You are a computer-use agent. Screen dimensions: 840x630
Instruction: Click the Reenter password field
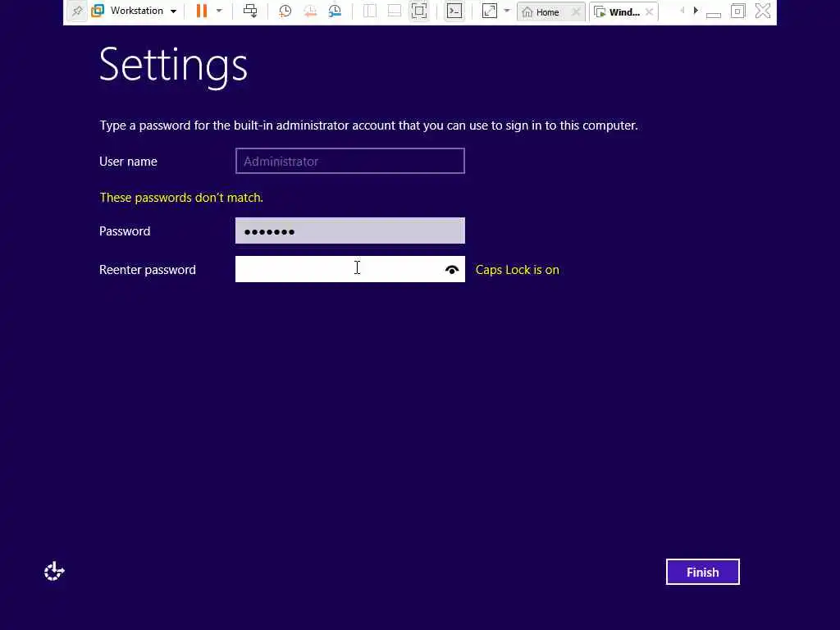click(x=349, y=269)
